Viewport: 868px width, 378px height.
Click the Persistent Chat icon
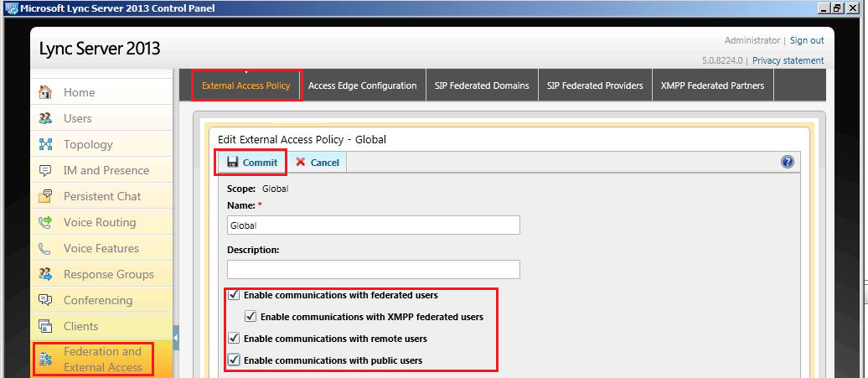(x=45, y=196)
